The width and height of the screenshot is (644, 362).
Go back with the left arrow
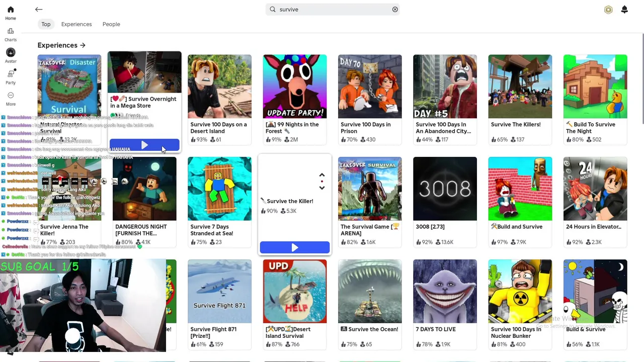tap(39, 9)
